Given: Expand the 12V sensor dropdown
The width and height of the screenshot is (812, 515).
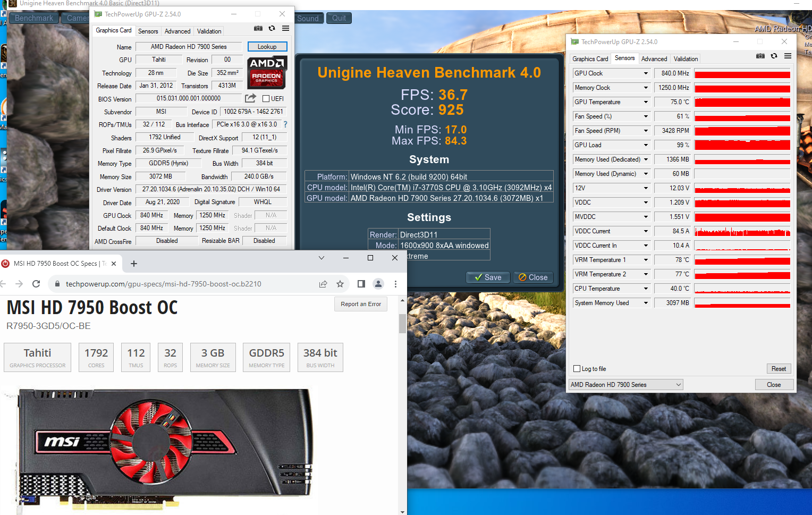Looking at the screenshot, I should [646, 188].
